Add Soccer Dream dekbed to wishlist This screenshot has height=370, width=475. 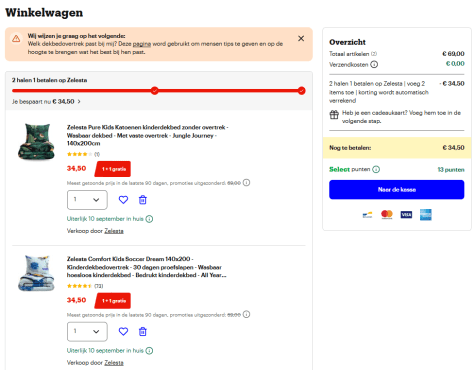tap(123, 332)
